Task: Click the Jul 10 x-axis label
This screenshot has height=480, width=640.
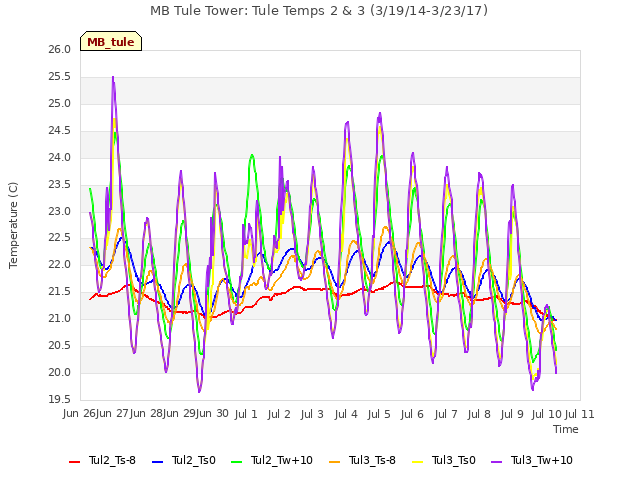Action: (x=547, y=414)
